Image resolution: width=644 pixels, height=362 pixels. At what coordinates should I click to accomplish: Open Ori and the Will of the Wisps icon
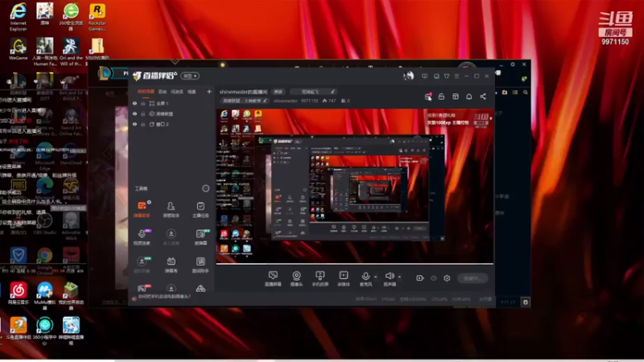(x=71, y=52)
